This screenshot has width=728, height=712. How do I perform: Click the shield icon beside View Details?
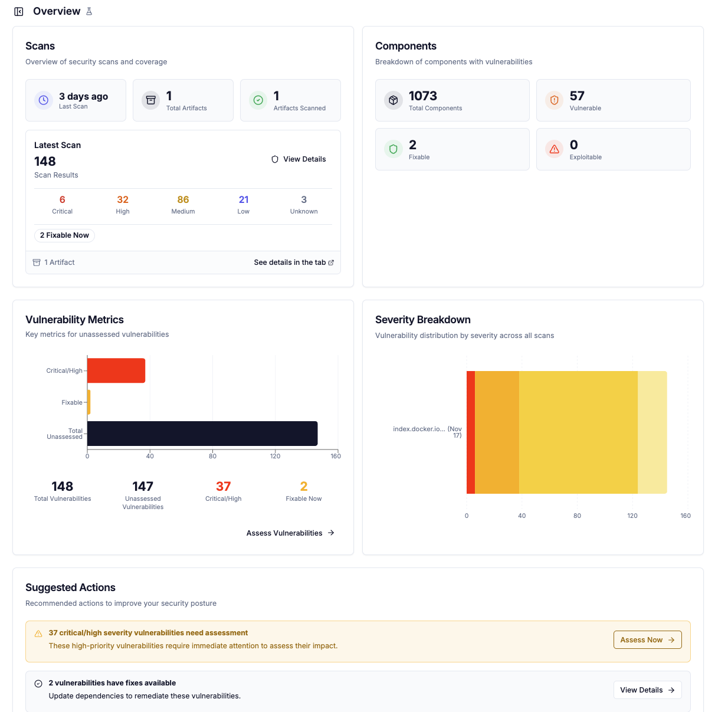pyautogui.click(x=275, y=159)
